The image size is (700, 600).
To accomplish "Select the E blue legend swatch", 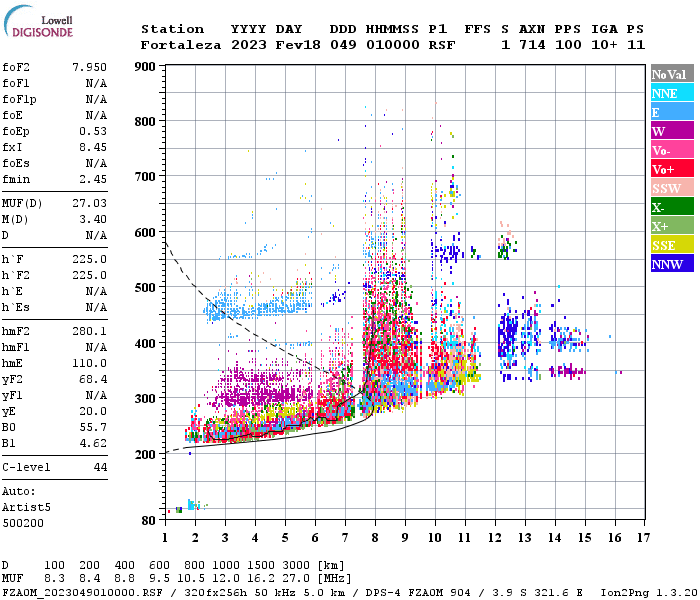I will point(672,112).
